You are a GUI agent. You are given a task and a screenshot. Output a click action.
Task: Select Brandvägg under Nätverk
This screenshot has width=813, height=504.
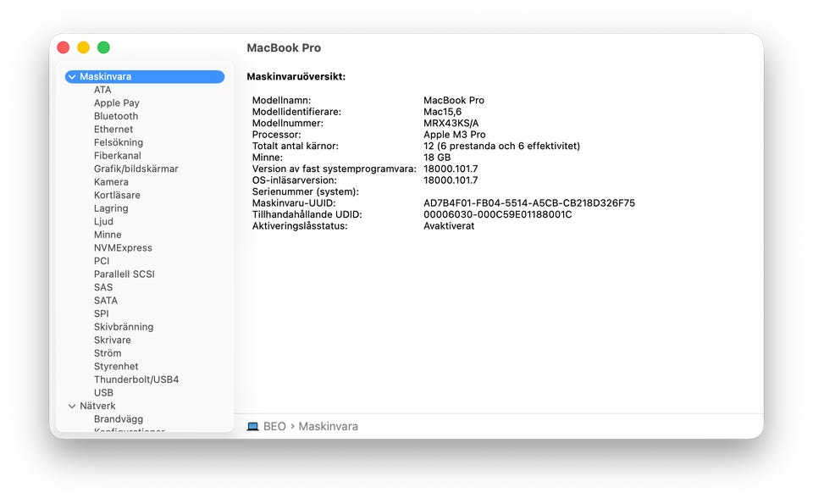119,419
